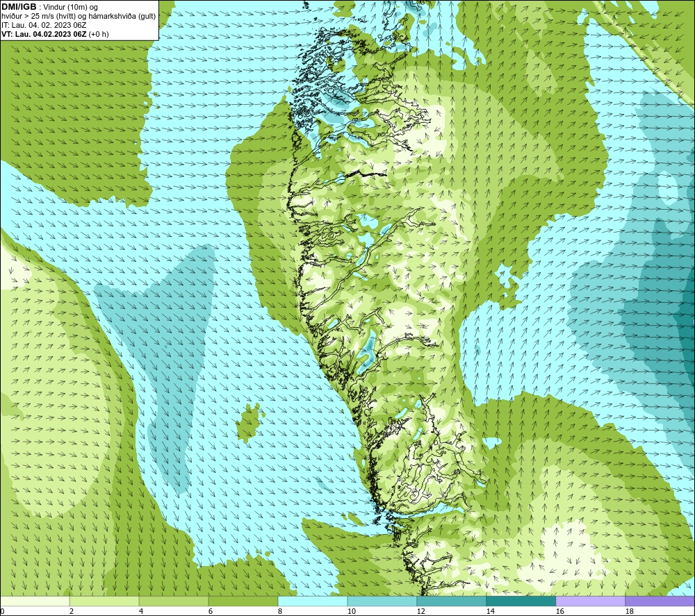695x616 pixels.
Task: Click the 6–8 m/s dark green legend swatch
Action: tap(243, 601)
